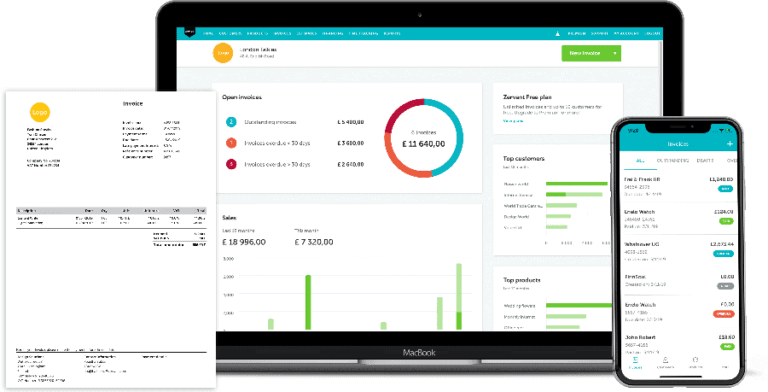Viewport: 768px width, 392px height.
Task: Click SUPPORT link in laptop navbar
Action: tap(599, 33)
